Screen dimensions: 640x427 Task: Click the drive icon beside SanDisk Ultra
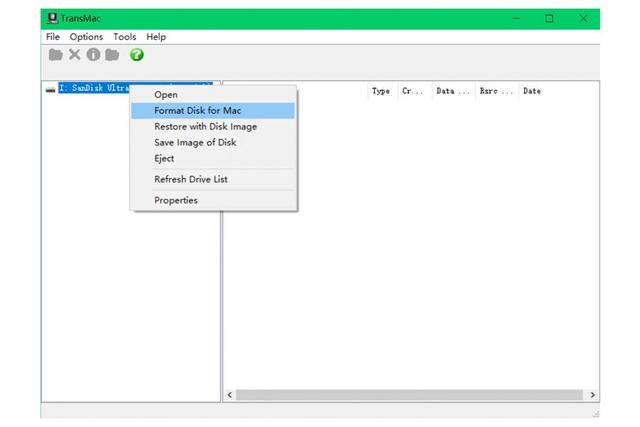[51, 89]
